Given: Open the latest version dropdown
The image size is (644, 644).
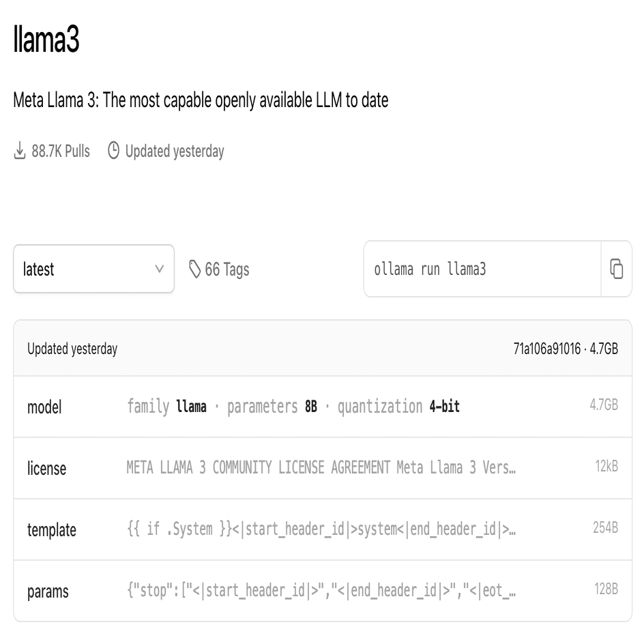Looking at the screenshot, I should coord(93,269).
